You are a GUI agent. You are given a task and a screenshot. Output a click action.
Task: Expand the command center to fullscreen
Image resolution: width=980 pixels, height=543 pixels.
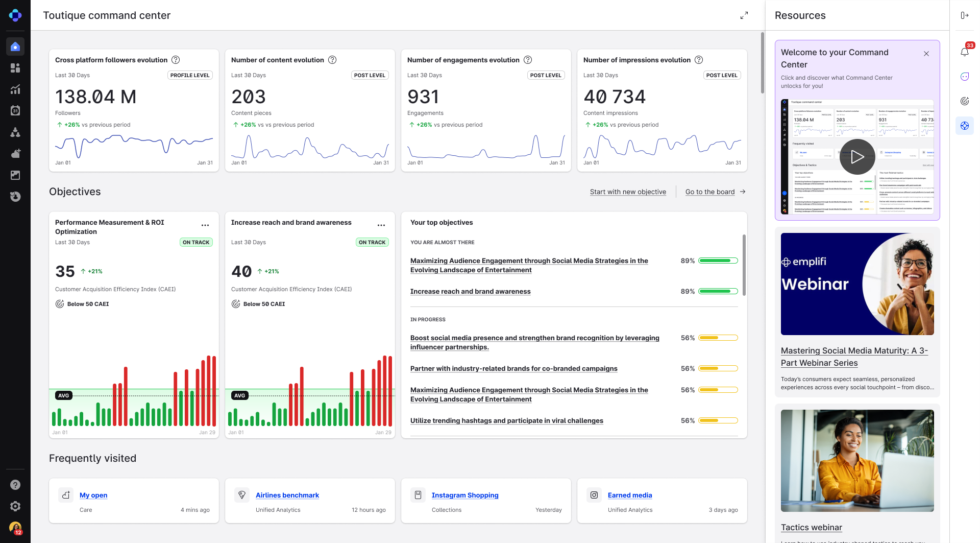pos(744,15)
